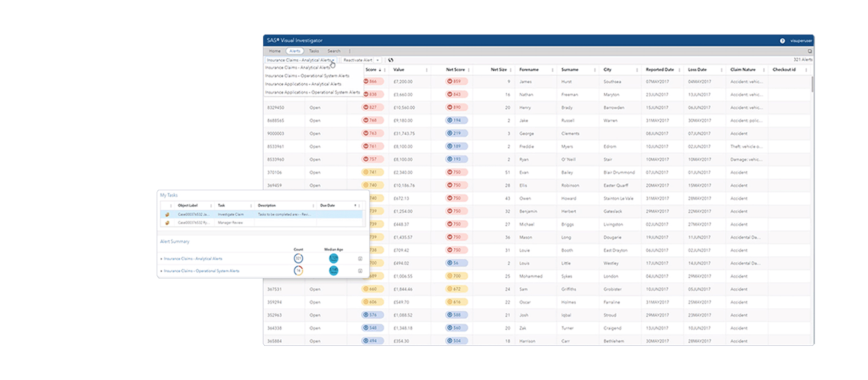Click the search magnifier icon at top right

coord(810,51)
